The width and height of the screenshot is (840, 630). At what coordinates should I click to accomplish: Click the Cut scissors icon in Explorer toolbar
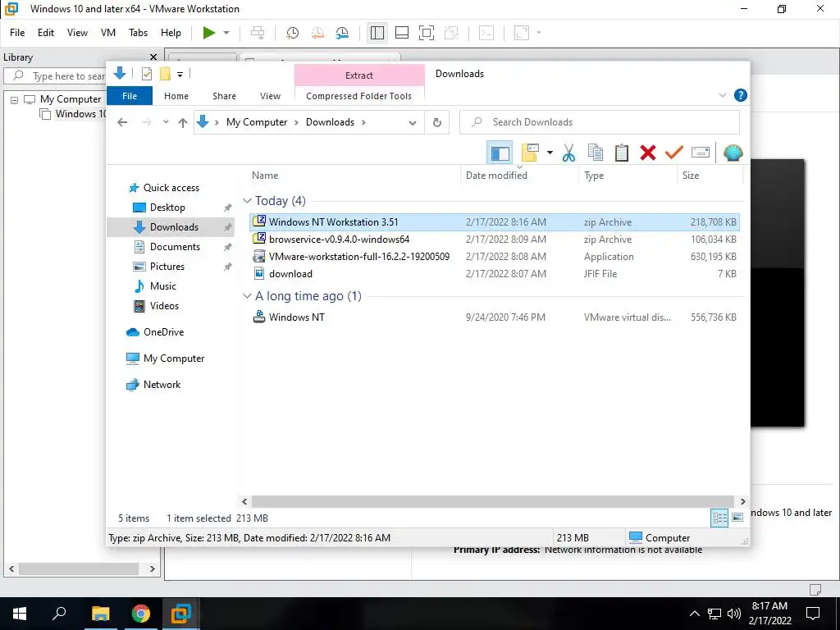pyautogui.click(x=568, y=153)
